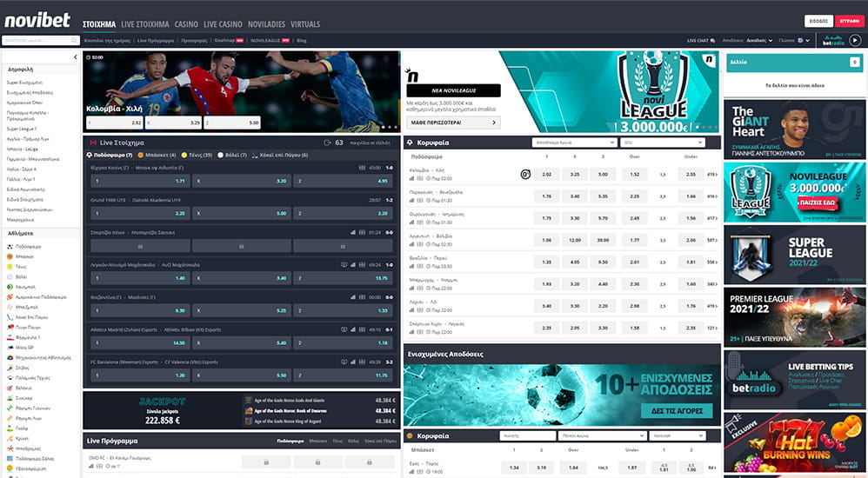Click ΠΑΙΞΕ ΕΔΩ on Novileague side banner
Viewport: 868px width, 478px height.
click(x=817, y=203)
